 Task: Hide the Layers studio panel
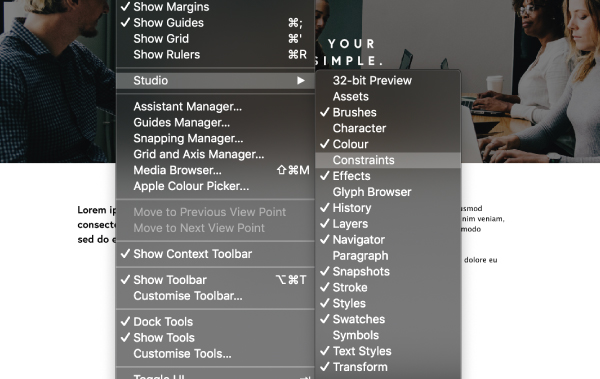(388, 224)
